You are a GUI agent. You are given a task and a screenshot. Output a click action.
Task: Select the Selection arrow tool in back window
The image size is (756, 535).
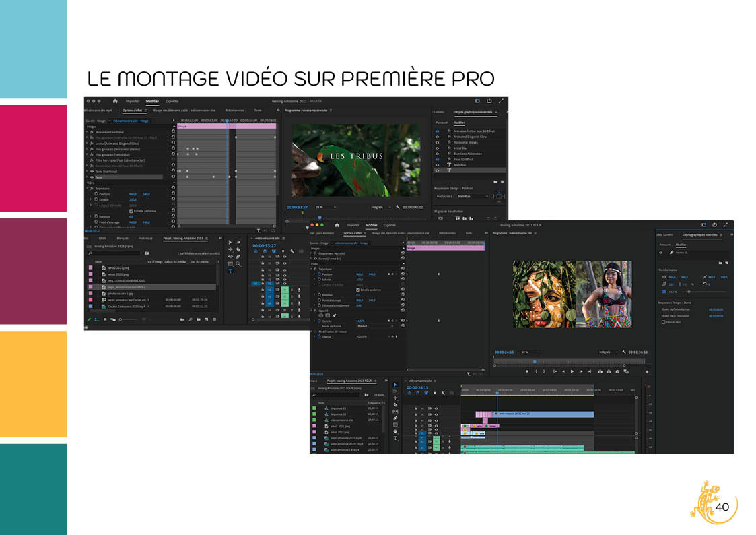pyautogui.click(x=230, y=242)
